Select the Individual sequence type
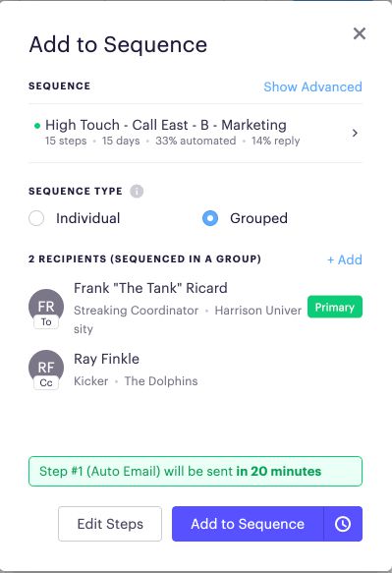The height and width of the screenshot is (573, 392). coord(36,218)
